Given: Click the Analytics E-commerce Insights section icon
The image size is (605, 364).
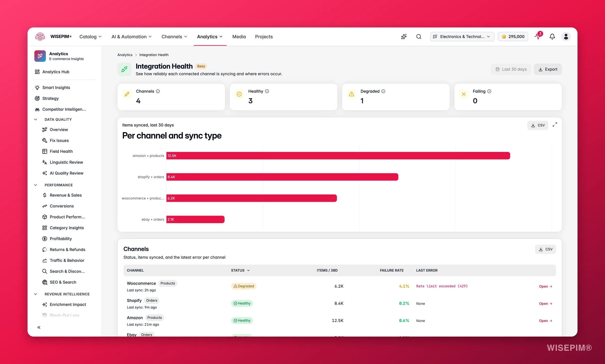Looking at the screenshot, I should click(40, 56).
